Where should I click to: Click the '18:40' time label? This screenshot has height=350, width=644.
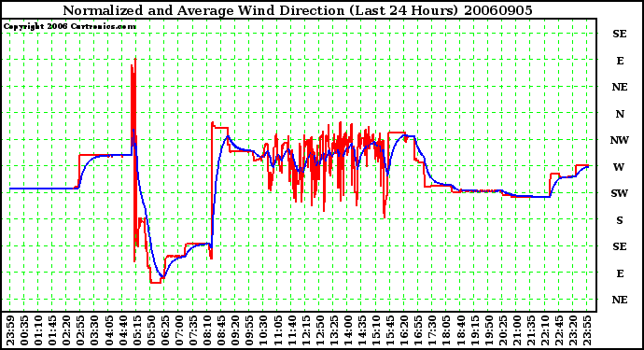460,330
